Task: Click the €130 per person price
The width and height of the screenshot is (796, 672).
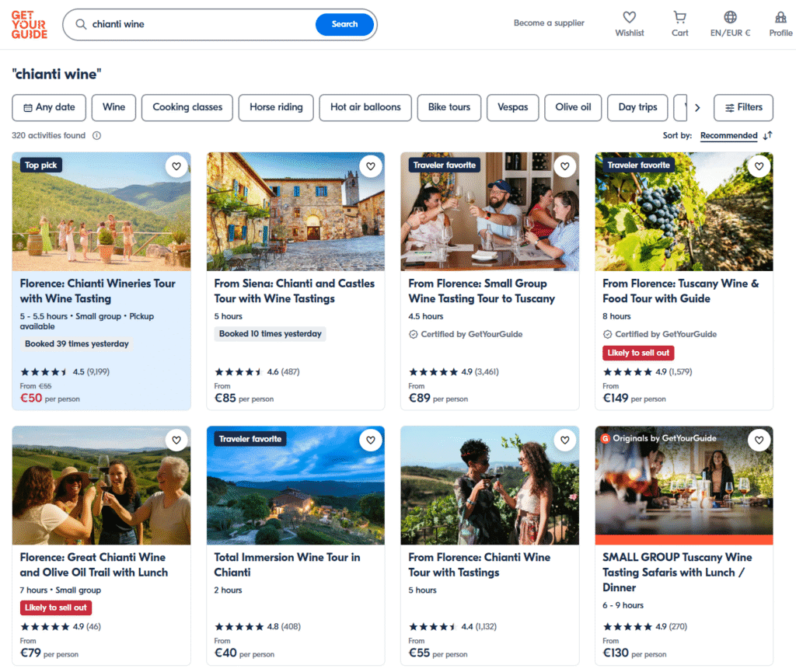Action: 634,653
